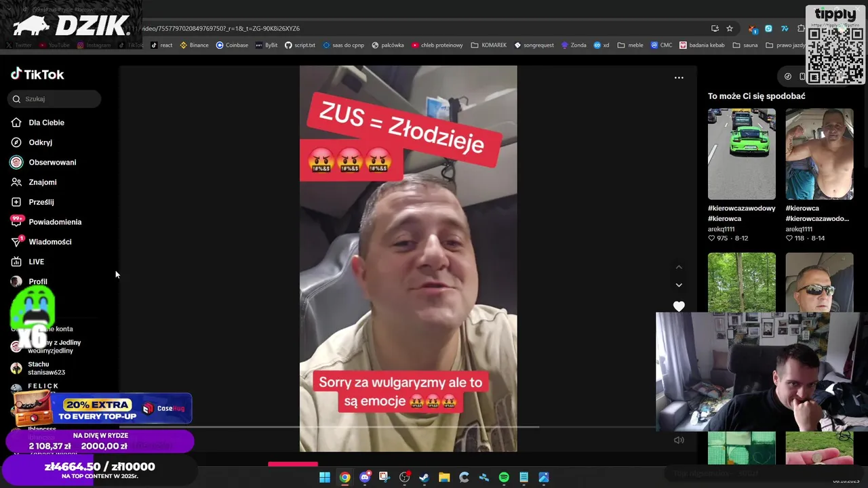Open green Porsche recommended video thumbnail
Image resolution: width=868 pixels, height=488 pixels.
point(742,154)
